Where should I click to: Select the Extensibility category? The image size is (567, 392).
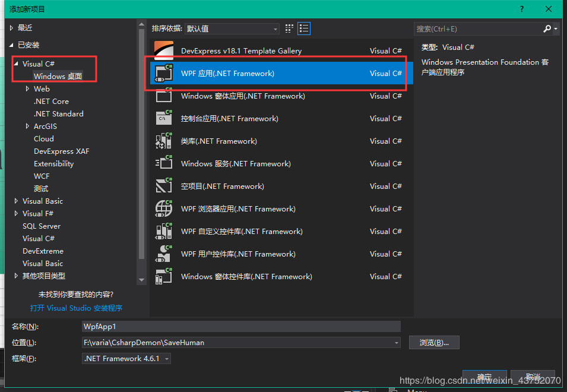point(54,163)
